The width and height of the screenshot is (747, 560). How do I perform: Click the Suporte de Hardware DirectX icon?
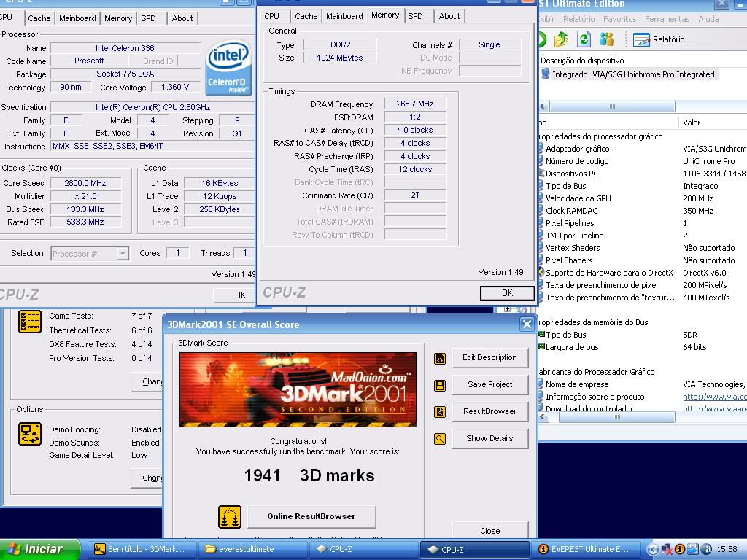(541, 272)
